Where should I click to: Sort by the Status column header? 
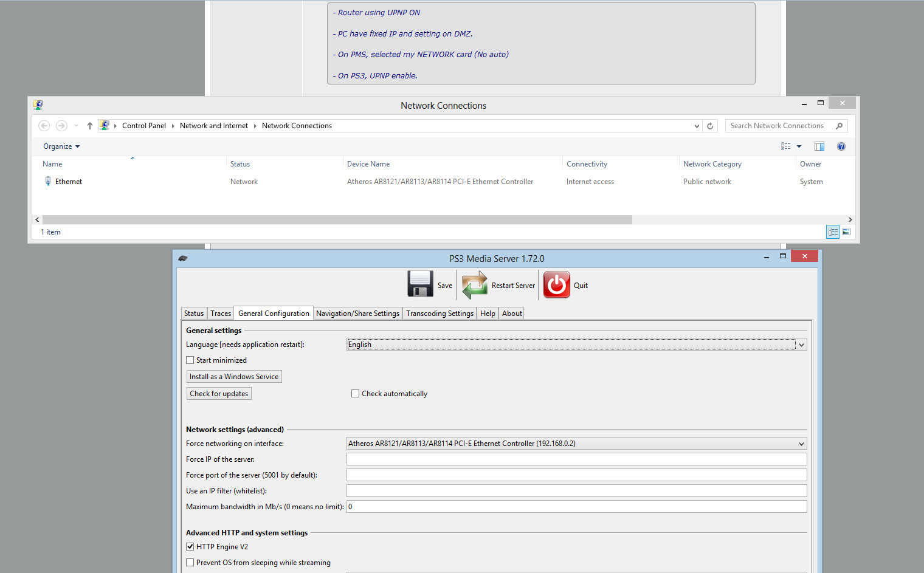(240, 164)
